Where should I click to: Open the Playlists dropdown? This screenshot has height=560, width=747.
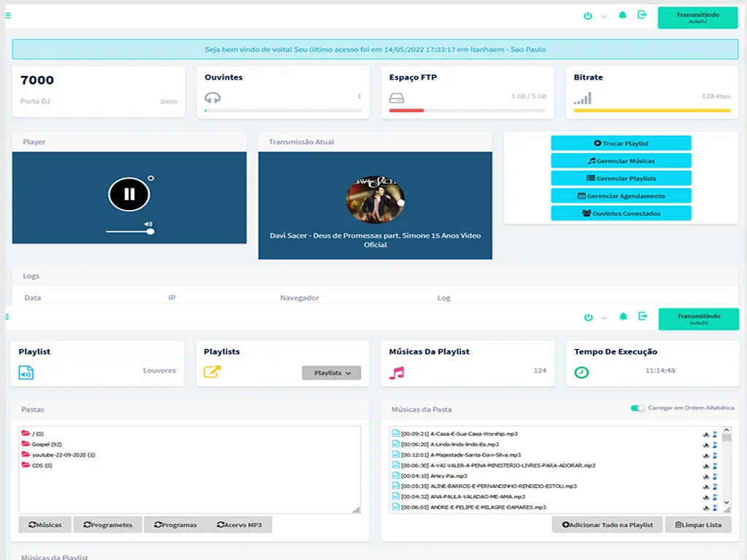(x=331, y=373)
